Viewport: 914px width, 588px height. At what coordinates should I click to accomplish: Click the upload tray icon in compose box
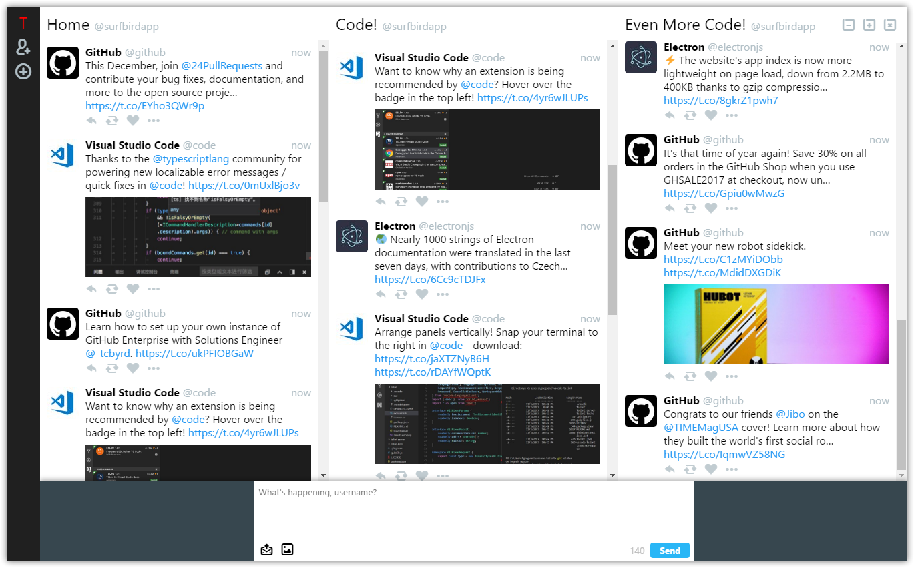266,550
